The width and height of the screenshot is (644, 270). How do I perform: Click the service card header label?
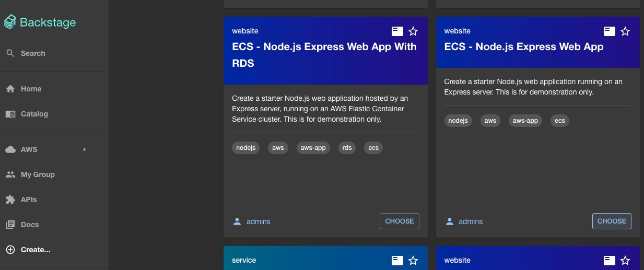[244, 260]
